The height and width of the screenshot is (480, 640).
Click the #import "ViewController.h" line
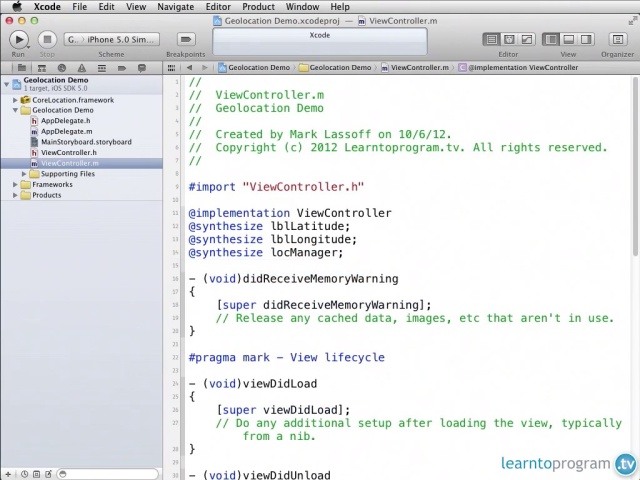[276, 187]
